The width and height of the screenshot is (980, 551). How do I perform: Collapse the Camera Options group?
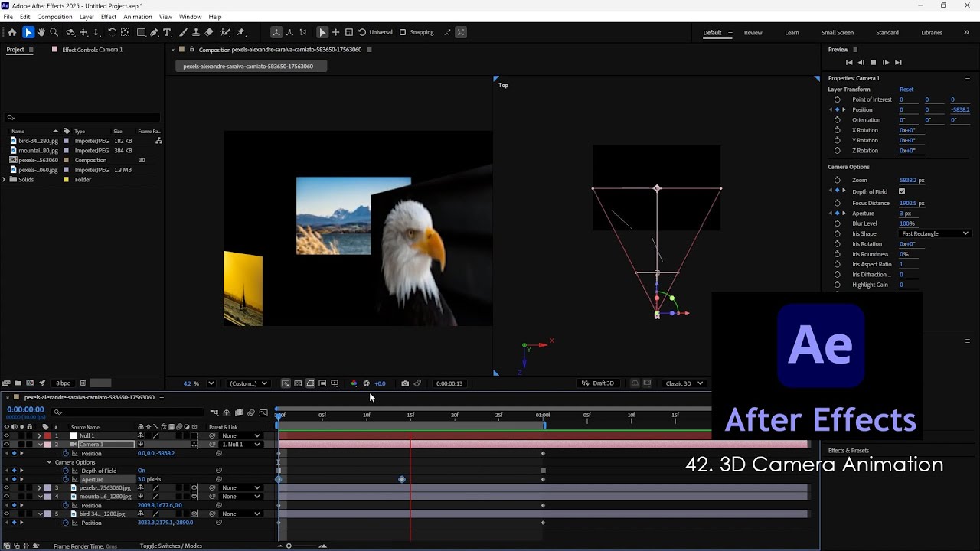(x=50, y=462)
